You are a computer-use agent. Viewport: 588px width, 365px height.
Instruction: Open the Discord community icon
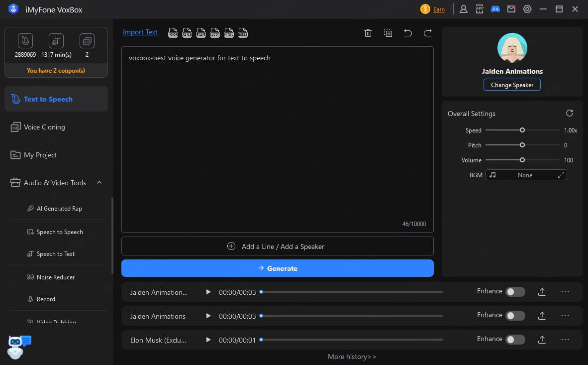(495, 9)
